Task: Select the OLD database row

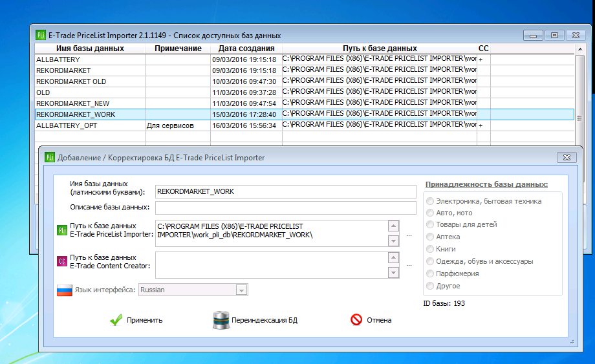Action: point(305,92)
